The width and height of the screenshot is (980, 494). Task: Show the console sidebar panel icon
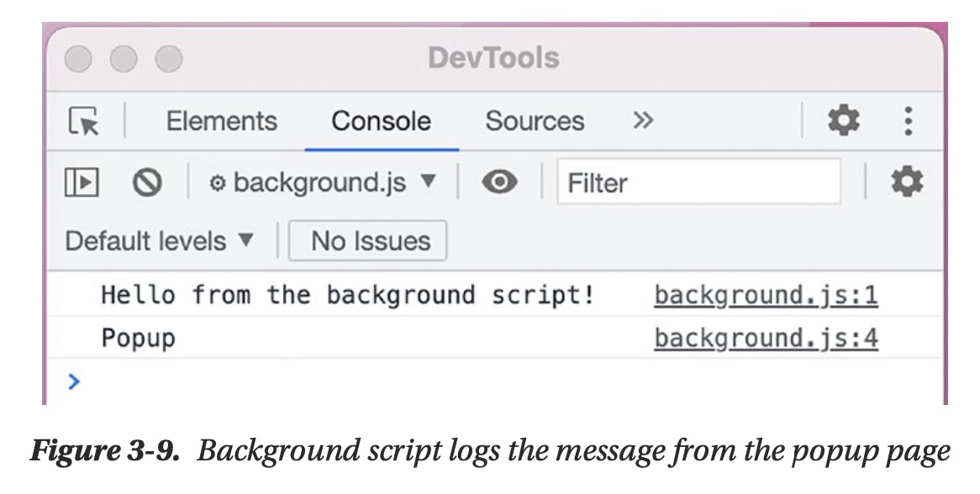pos(82,182)
